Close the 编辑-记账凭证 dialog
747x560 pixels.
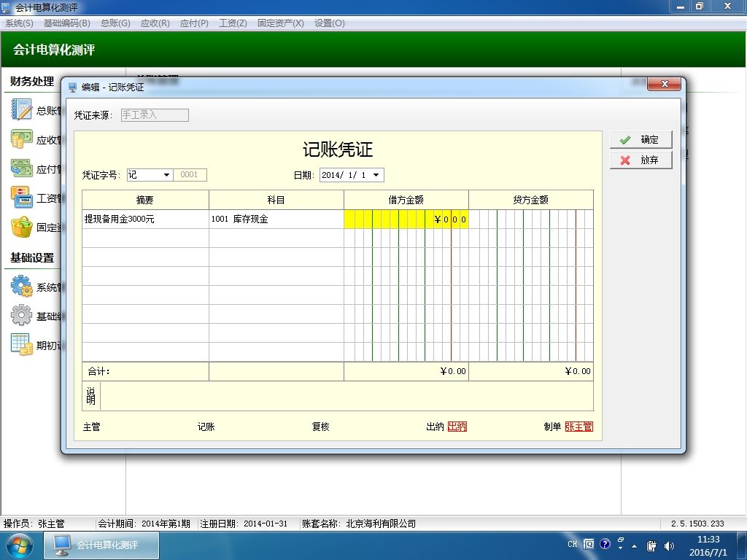[665, 84]
